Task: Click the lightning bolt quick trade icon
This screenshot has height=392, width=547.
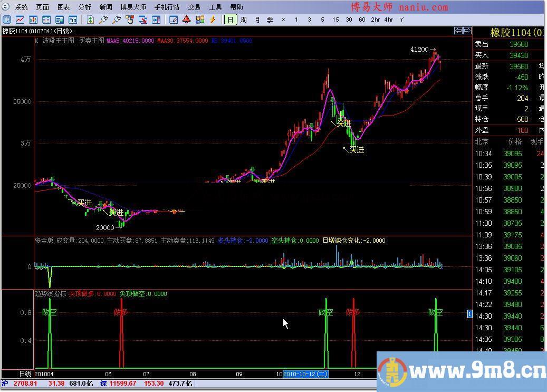Action: pyautogui.click(x=213, y=20)
